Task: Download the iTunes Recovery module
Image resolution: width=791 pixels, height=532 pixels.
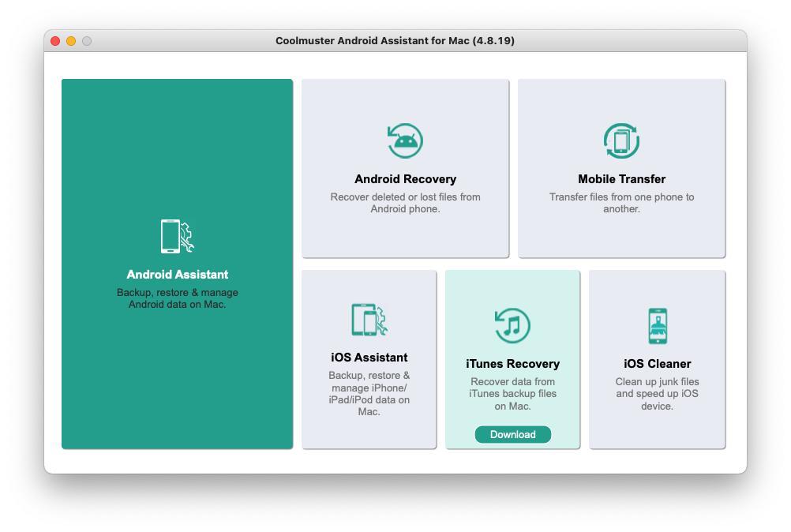Action: 512,434
